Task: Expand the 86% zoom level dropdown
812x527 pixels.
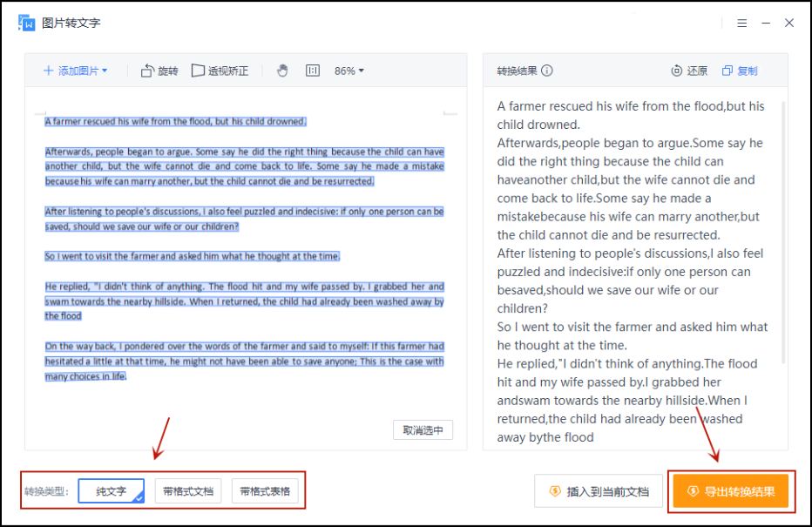Action: 349,71
